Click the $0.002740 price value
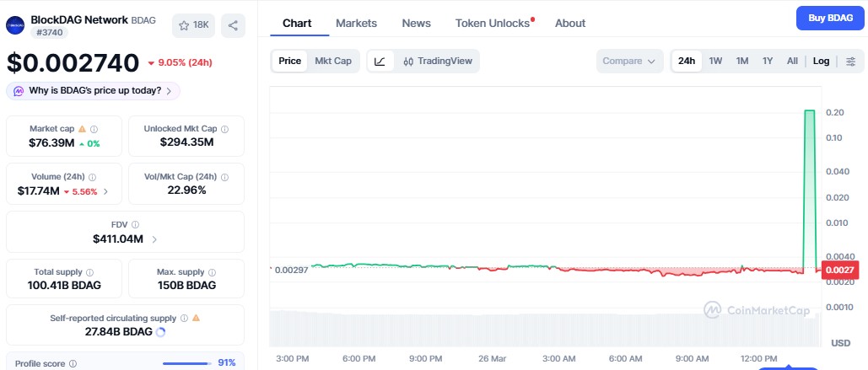 (73, 62)
